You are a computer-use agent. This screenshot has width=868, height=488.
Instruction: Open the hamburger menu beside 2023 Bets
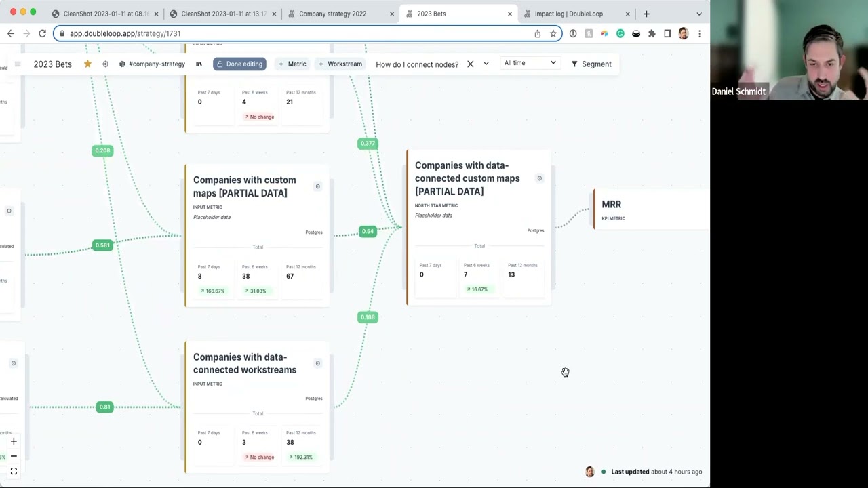point(18,64)
